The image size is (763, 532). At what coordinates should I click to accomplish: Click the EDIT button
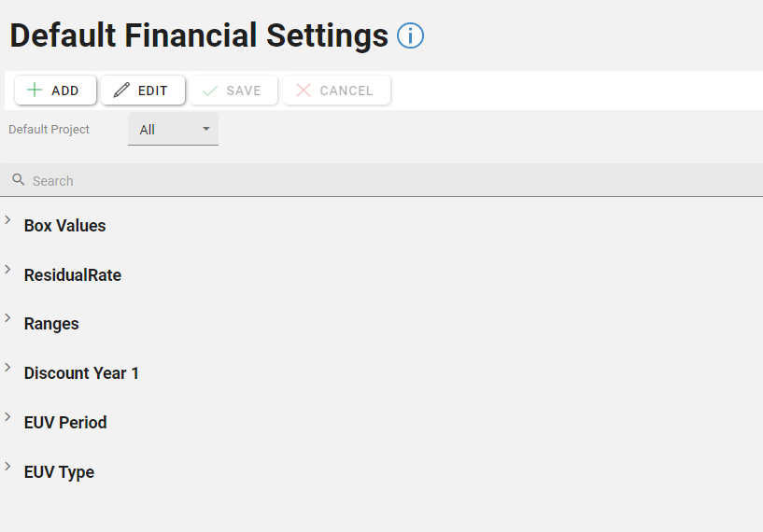click(x=142, y=91)
